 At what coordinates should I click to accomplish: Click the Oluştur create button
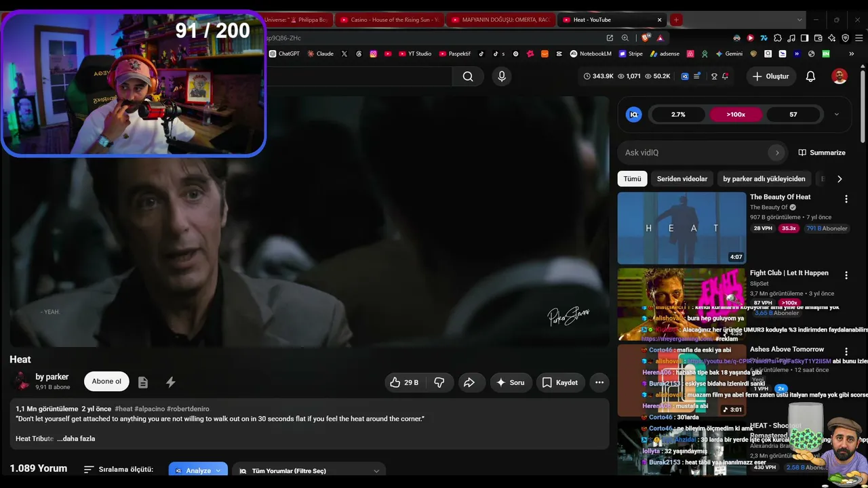[771, 77]
